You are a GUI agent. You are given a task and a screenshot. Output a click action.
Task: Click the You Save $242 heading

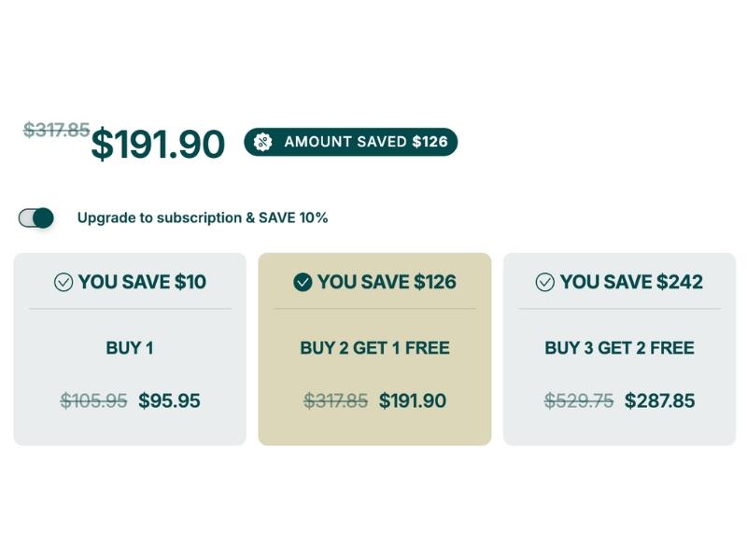point(631,282)
